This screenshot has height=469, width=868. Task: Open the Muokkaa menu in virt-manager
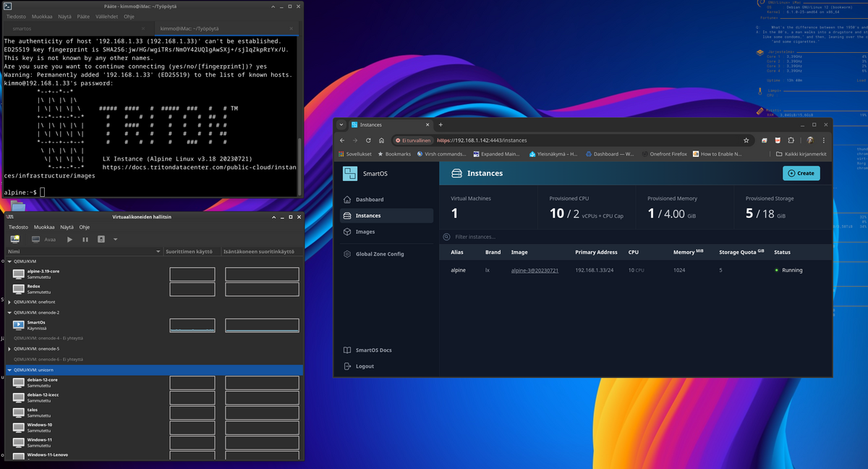pyautogui.click(x=44, y=227)
